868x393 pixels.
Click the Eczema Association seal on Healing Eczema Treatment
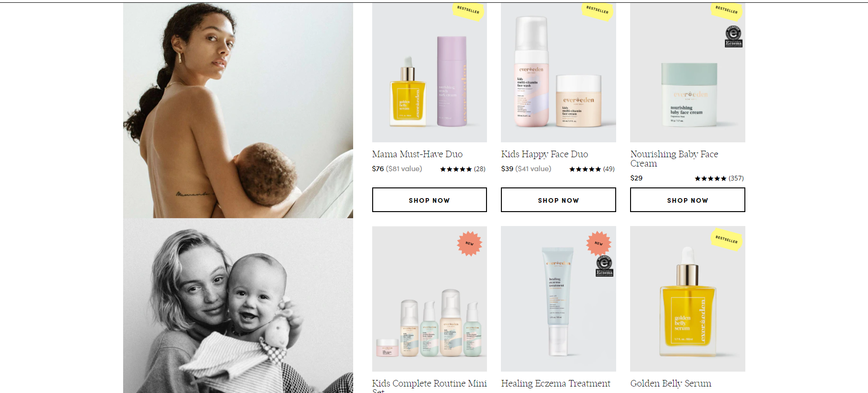(605, 266)
